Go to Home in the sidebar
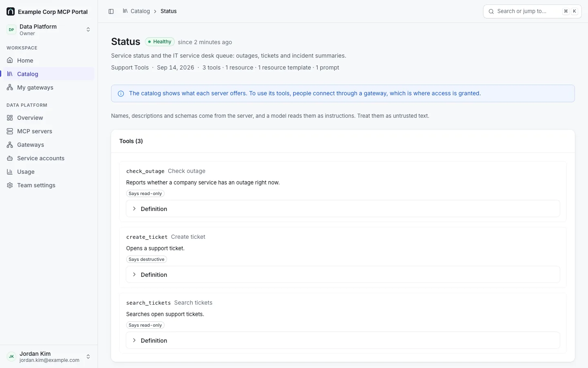588x368 pixels. (x=49, y=61)
